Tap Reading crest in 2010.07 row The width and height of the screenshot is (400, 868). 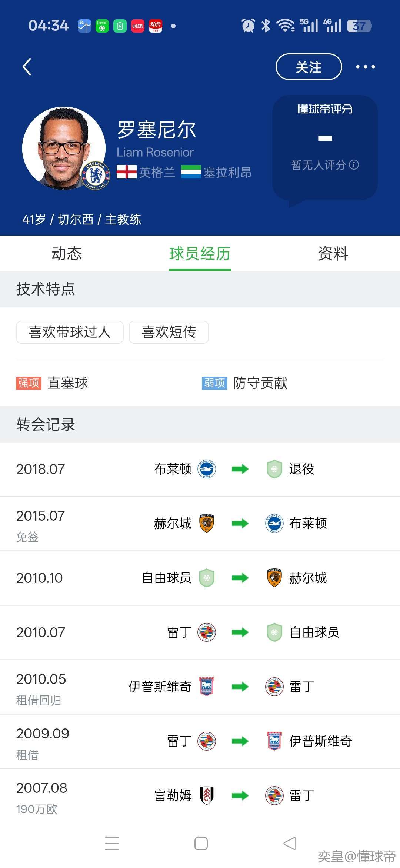point(207,632)
